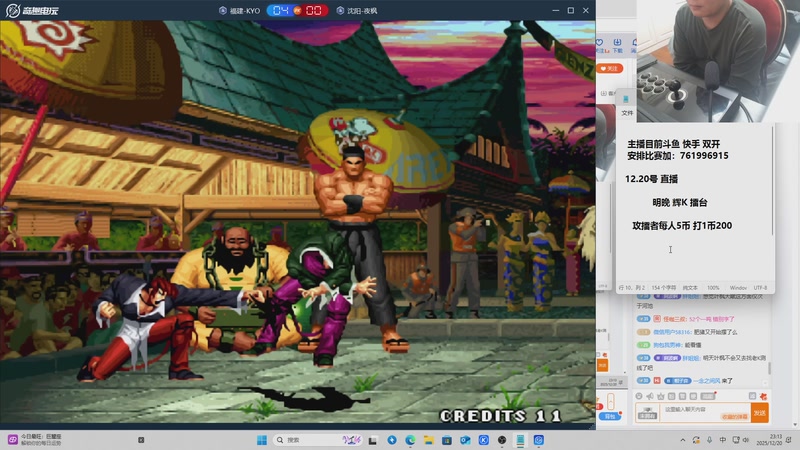Click the UTF-8 encoding in Notepad status bar
Screen dimensions: 800x450
point(760,288)
